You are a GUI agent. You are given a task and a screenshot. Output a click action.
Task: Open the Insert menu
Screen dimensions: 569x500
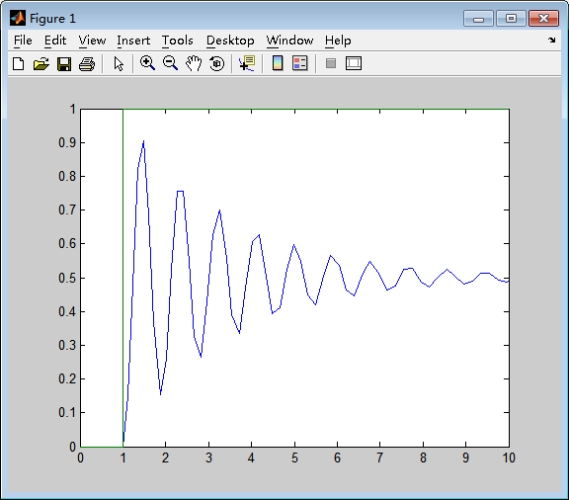(x=133, y=40)
